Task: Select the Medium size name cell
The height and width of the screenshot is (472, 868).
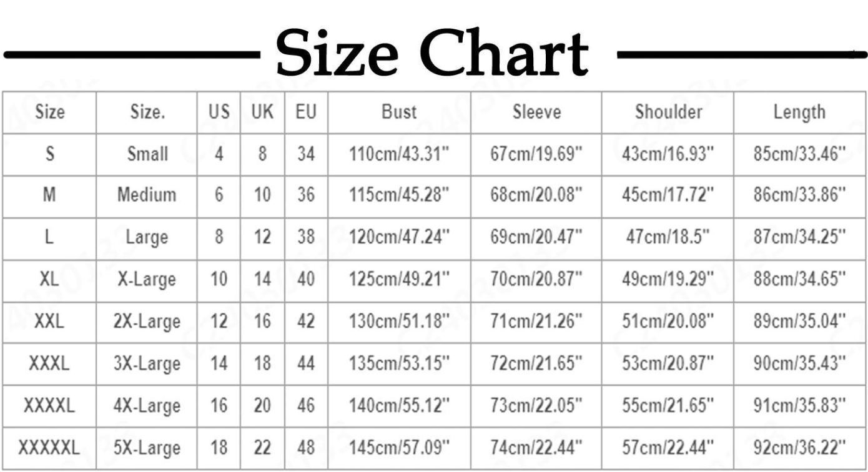Action: [147, 195]
